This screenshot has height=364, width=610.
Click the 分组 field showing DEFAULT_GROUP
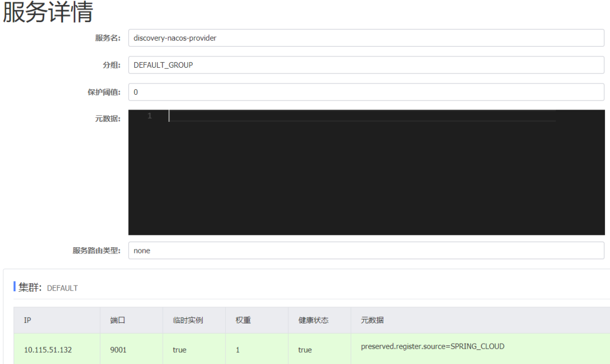pyautogui.click(x=366, y=65)
